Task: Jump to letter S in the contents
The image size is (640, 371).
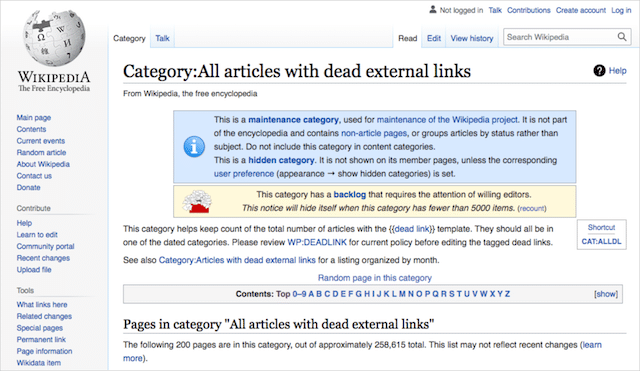Action: coord(451,294)
